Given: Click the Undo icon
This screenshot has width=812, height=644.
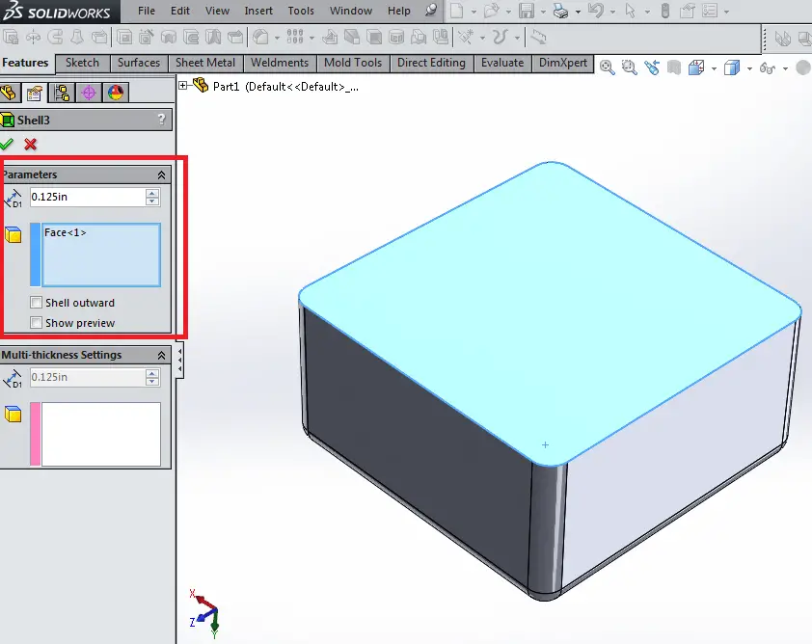Looking at the screenshot, I should [596, 11].
